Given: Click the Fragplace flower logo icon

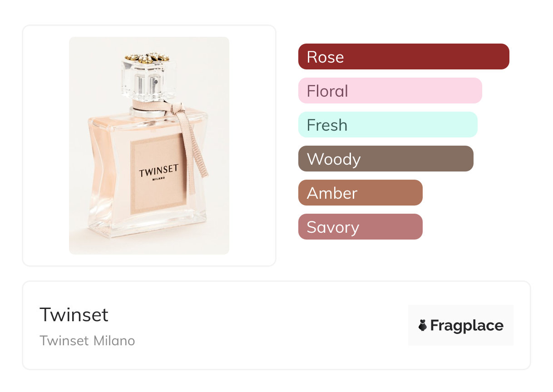Looking at the screenshot, I should coord(423,325).
